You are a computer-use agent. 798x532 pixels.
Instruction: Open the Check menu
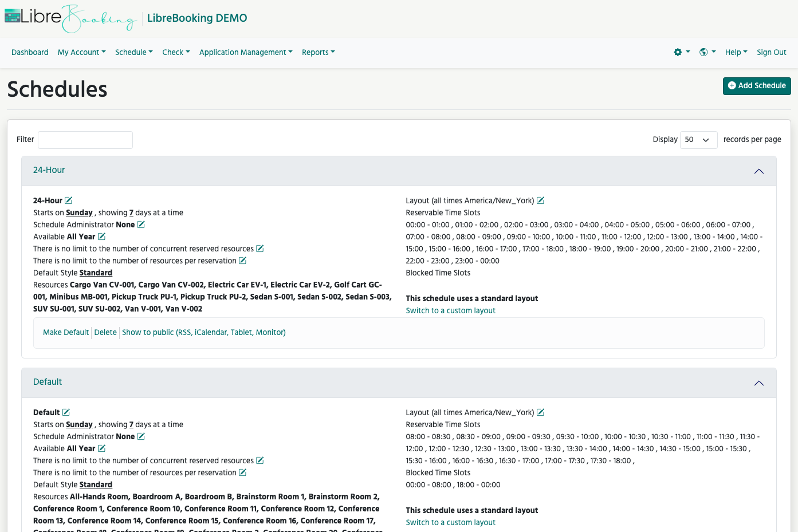tap(176, 52)
